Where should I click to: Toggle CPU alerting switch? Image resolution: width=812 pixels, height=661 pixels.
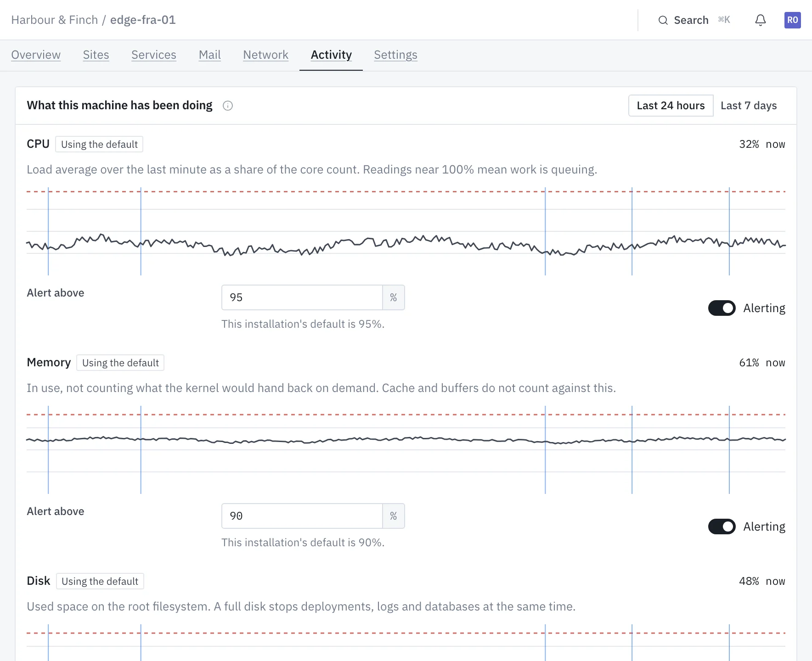point(722,308)
